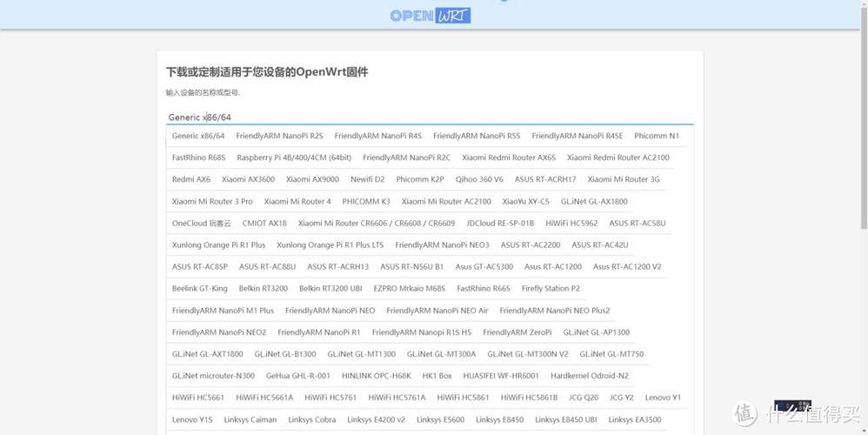This screenshot has width=868, height=435.
Task: Select FastRhino R68S device
Action: [198, 157]
